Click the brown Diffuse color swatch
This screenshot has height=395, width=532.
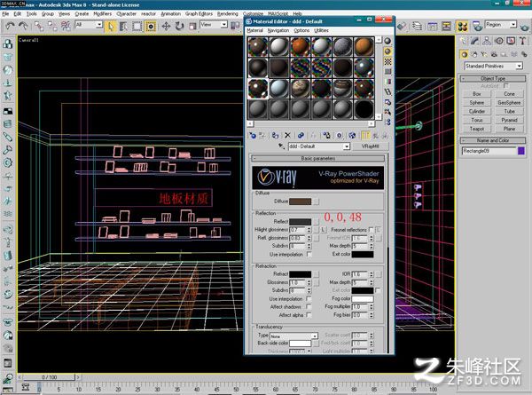[300, 201]
